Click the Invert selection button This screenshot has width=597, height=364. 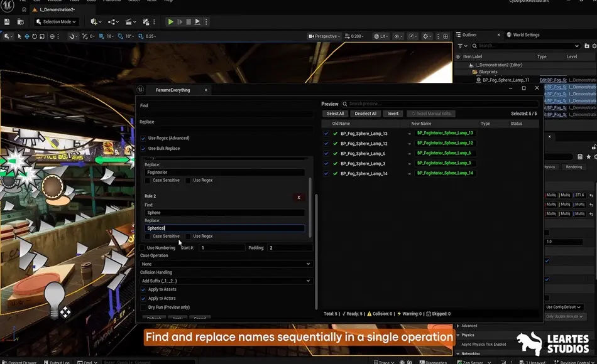tap(393, 114)
